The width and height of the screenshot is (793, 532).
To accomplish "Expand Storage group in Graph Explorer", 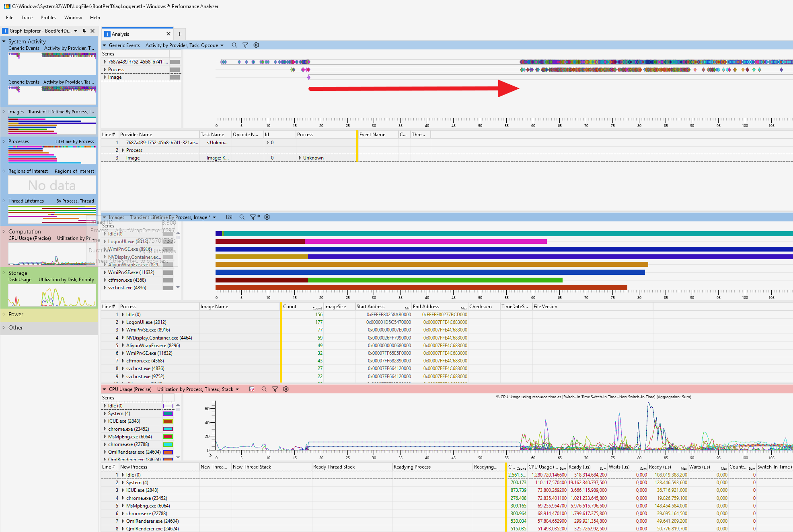I will [x=4, y=273].
